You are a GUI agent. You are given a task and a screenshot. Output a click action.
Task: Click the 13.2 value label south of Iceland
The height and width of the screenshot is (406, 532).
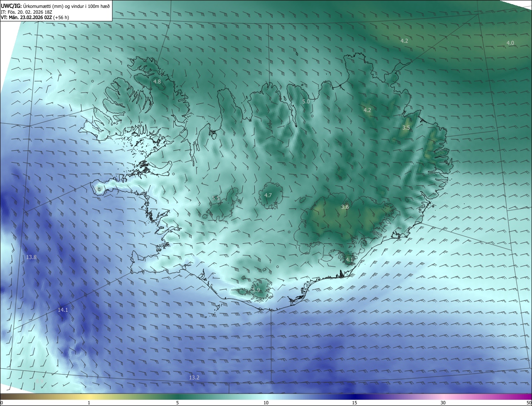[194, 377]
